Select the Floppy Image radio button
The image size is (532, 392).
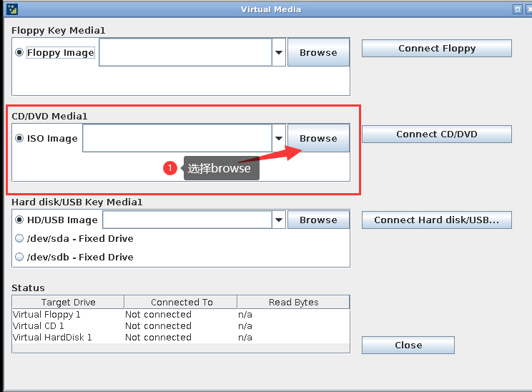click(x=19, y=52)
